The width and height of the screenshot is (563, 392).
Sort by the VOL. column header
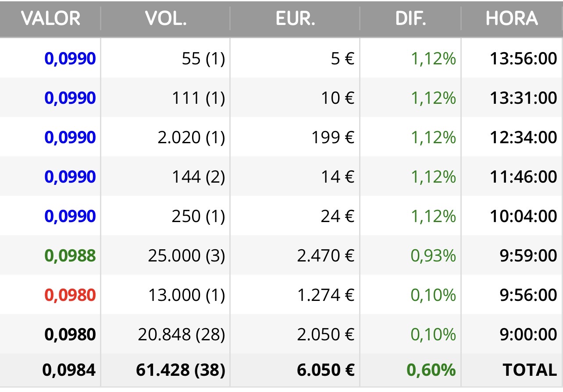point(165,18)
